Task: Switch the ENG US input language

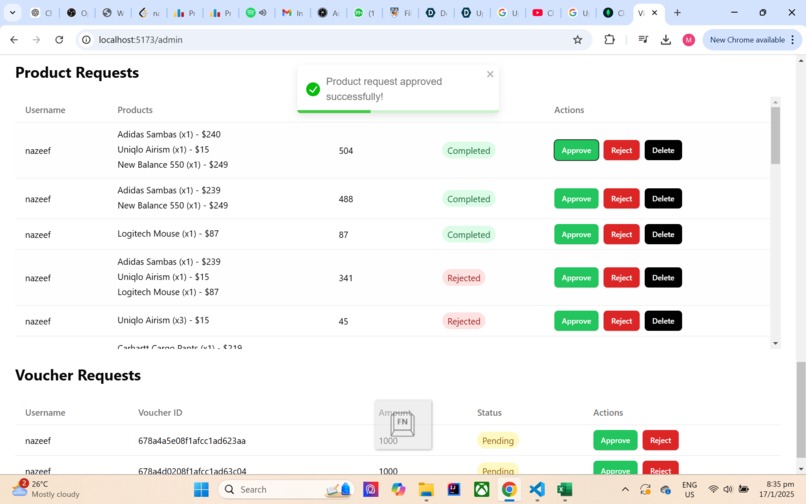Action: (x=689, y=489)
